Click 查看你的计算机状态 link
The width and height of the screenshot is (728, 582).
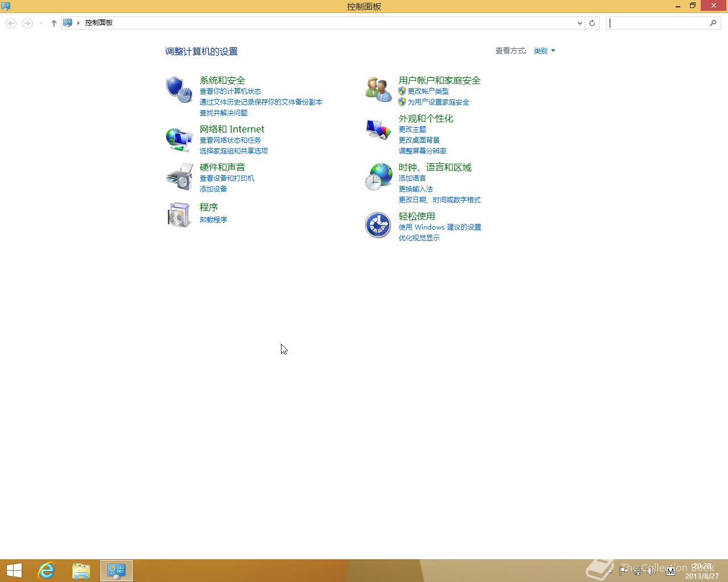pyautogui.click(x=230, y=91)
